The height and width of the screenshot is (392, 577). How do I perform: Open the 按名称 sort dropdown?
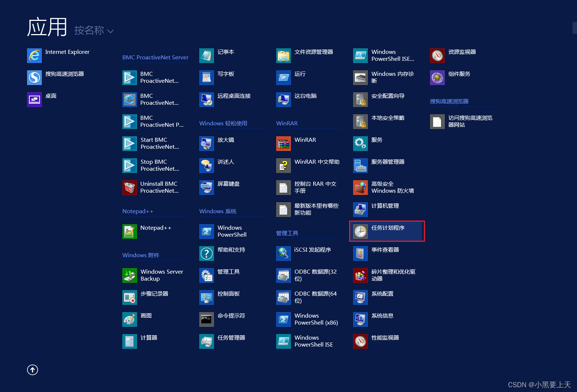pos(94,30)
